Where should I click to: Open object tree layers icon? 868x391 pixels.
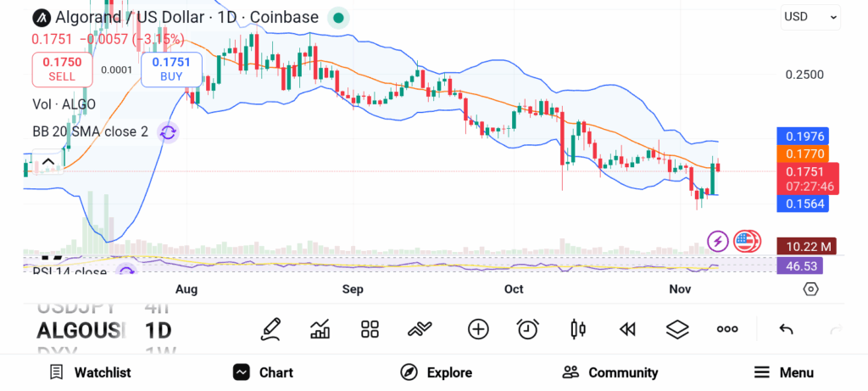677,329
